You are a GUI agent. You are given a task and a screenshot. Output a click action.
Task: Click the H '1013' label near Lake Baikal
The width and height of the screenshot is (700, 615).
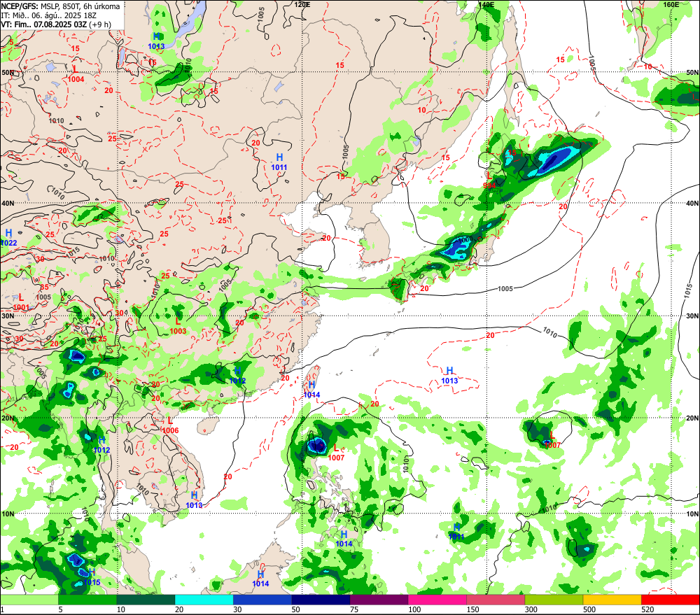tap(156, 46)
